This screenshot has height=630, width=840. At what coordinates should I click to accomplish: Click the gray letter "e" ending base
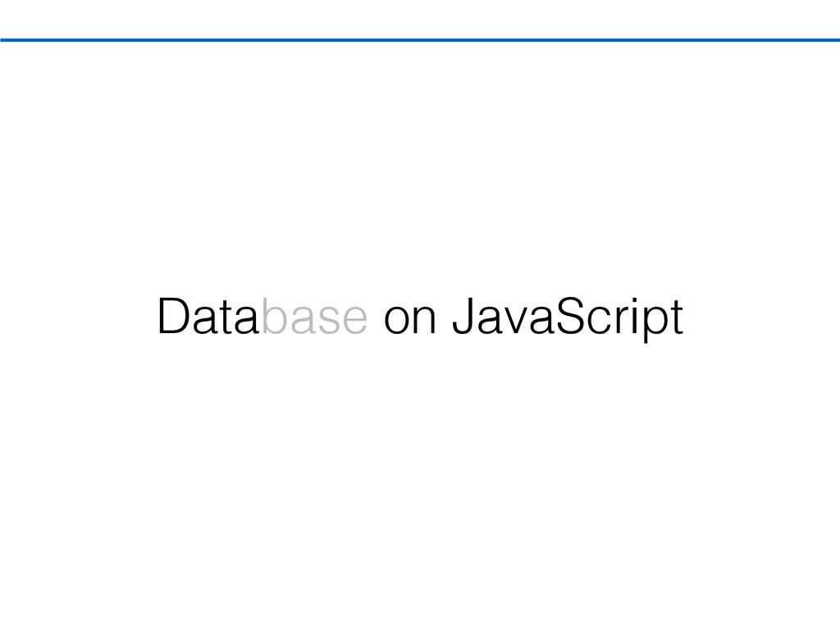tap(354, 320)
